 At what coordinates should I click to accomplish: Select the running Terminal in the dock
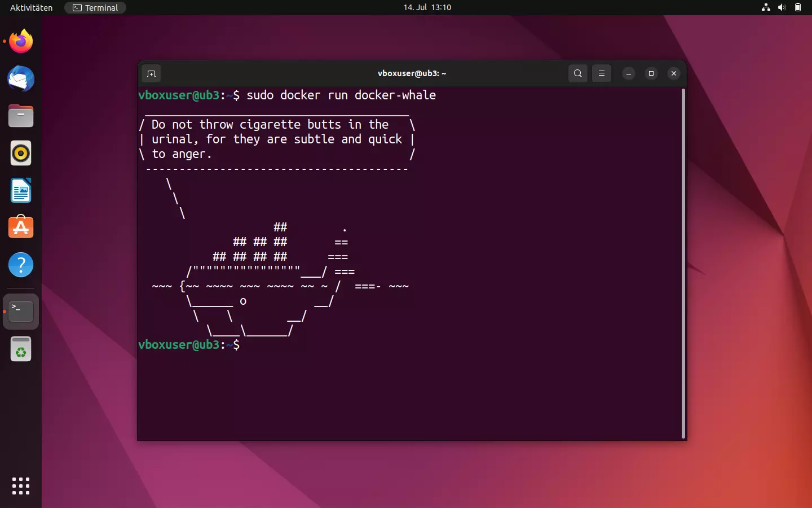(x=20, y=311)
